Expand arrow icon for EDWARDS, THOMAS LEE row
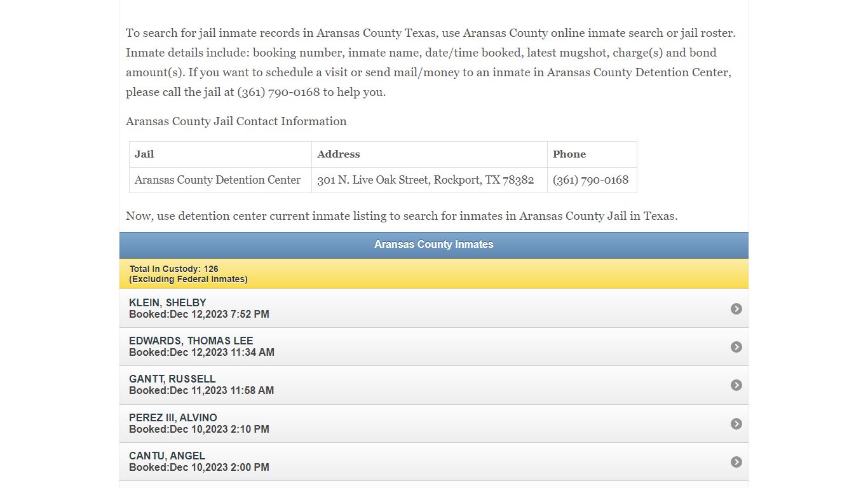 (x=736, y=347)
